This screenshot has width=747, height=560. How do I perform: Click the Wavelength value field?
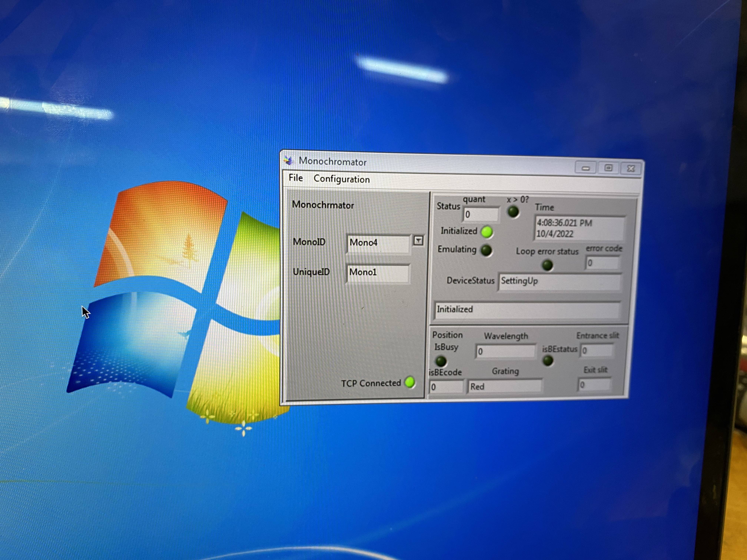pyautogui.click(x=505, y=351)
